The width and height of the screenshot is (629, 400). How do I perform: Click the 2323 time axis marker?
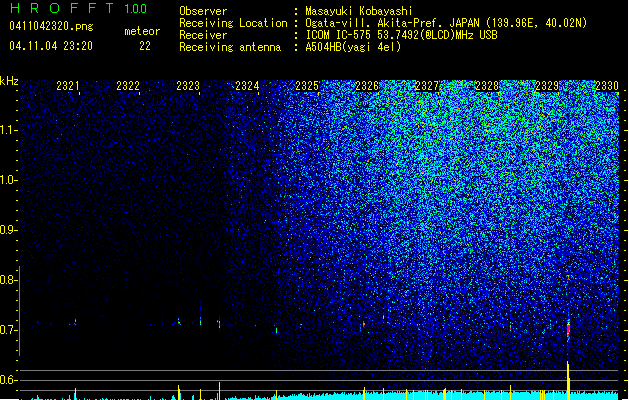[x=188, y=86]
